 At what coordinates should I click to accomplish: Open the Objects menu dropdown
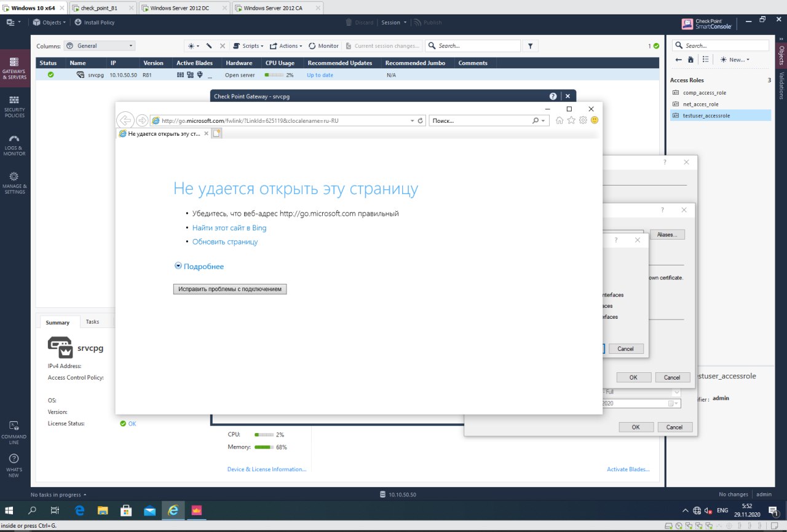coord(49,23)
